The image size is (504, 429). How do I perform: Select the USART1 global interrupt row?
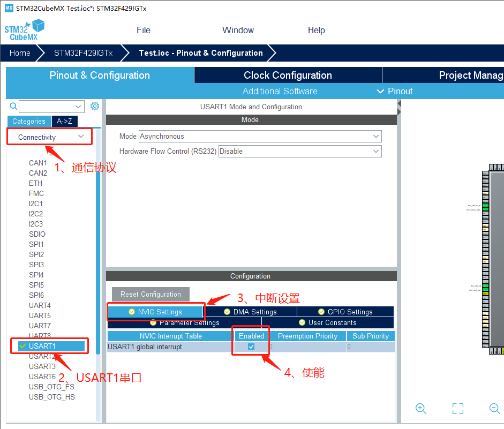[x=251, y=347]
